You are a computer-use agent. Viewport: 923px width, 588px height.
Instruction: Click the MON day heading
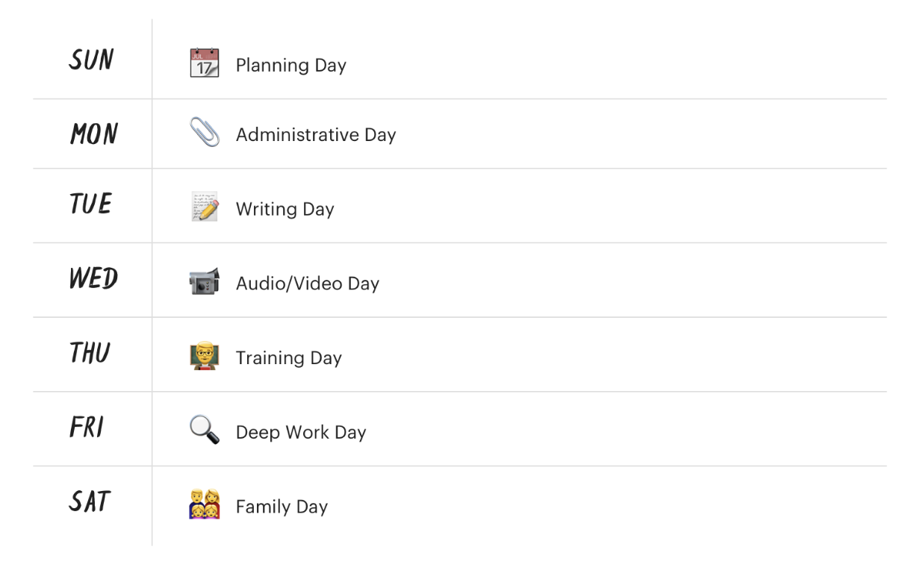coord(94,134)
